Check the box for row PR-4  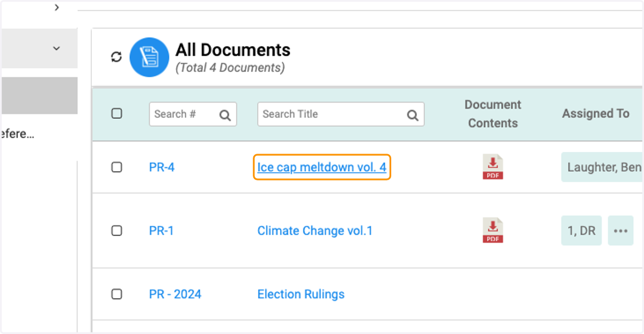[116, 167]
